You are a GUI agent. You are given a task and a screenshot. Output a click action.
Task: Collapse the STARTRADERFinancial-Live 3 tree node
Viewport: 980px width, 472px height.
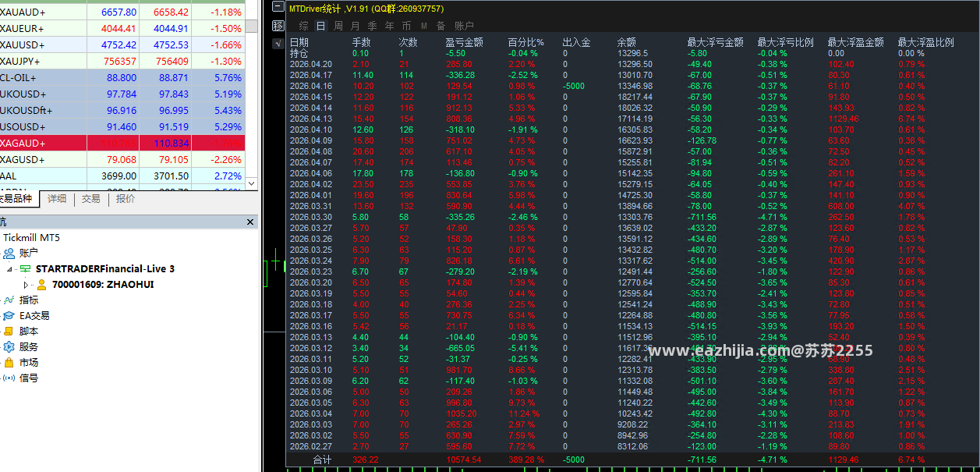pyautogui.click(x=9, y=268)
